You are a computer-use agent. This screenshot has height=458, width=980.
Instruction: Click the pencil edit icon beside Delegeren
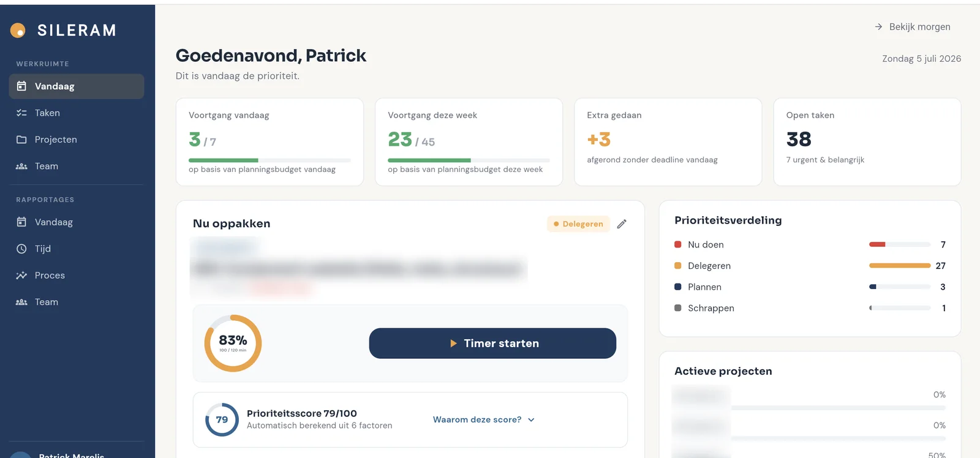tap(622, 224)
